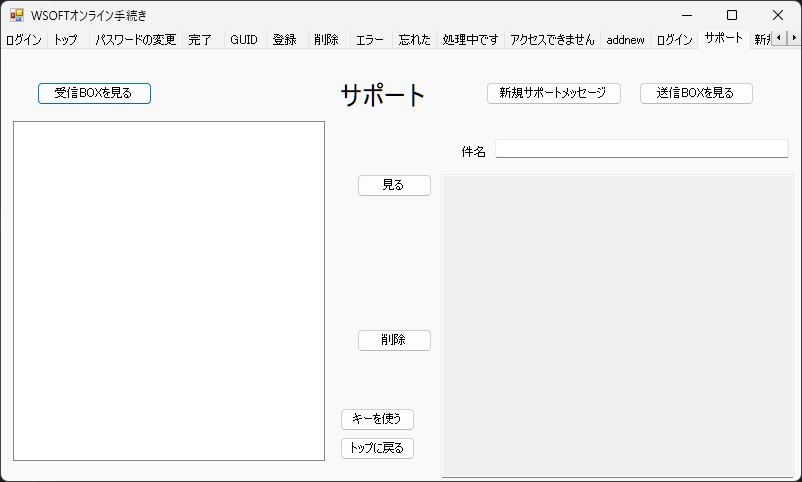The image size is (802, 482).
Task: Click inside the empty message list box
Action: 169,291
